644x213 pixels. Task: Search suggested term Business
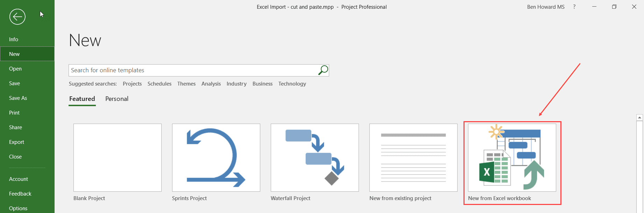pos(262,83)
